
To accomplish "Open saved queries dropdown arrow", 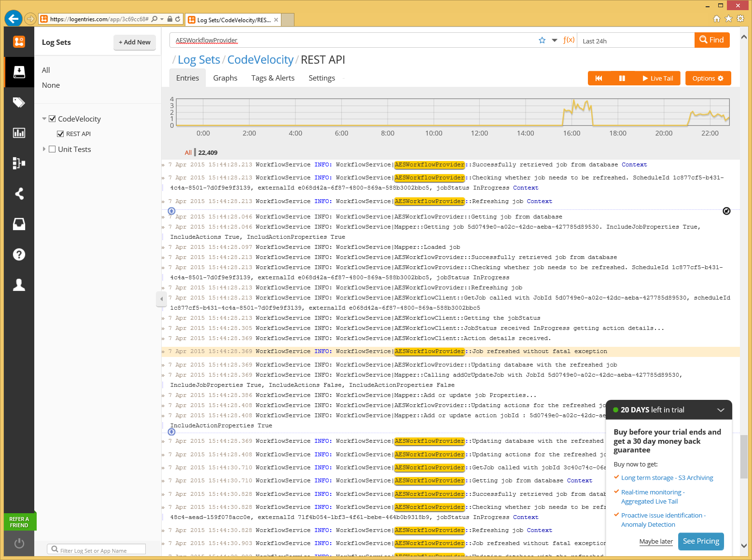I will pos(555,41).
